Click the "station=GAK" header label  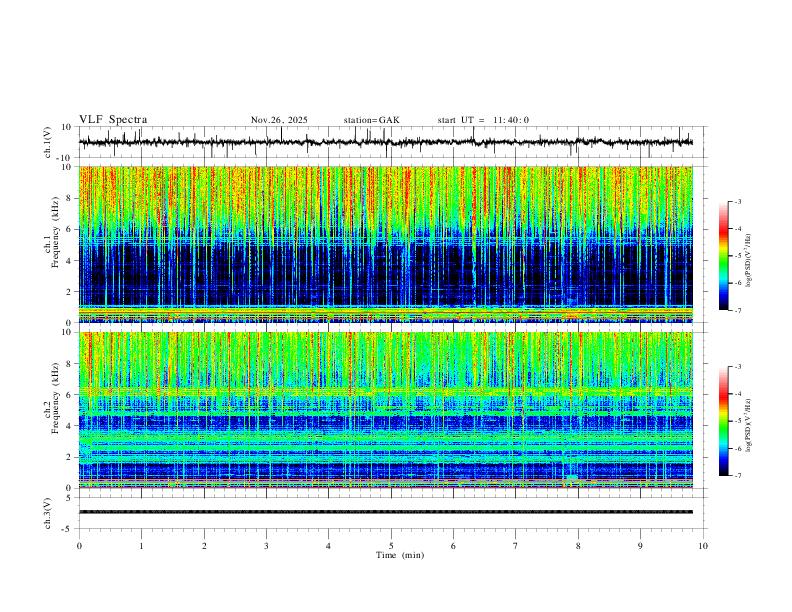point(371,120)
